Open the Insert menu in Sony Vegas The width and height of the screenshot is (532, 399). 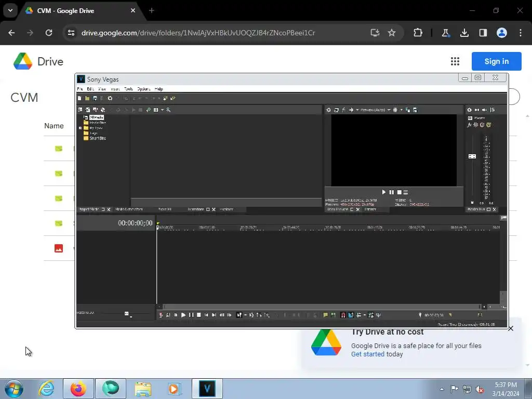click(115, 89)
